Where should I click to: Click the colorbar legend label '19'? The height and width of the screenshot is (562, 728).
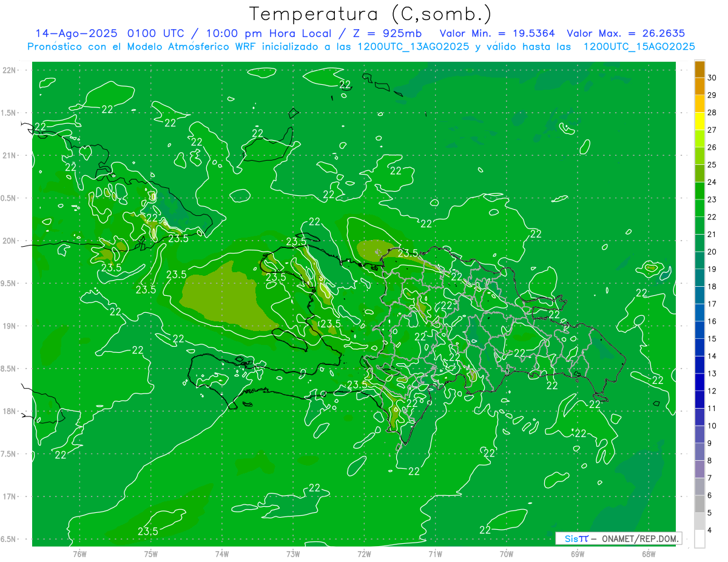712,269
